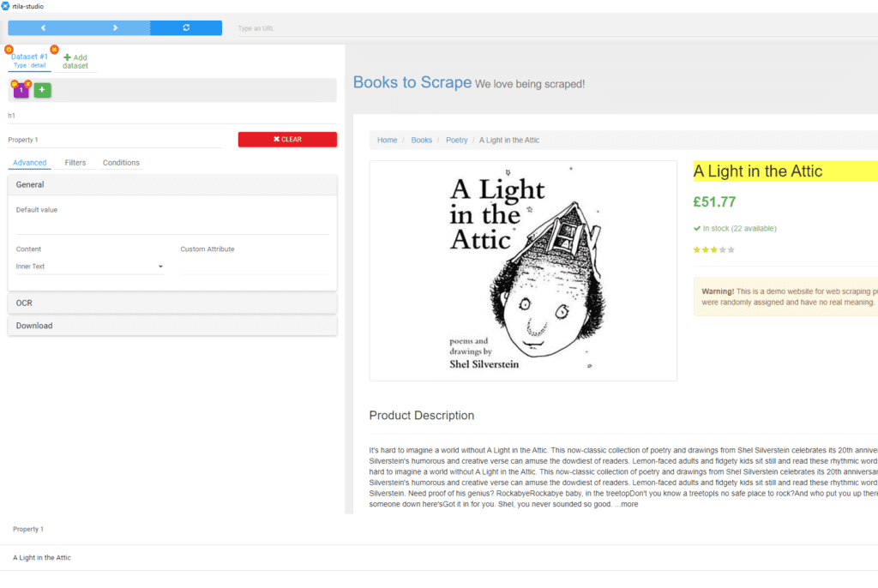Click the ...more link in description

pyautogui.click(x=627, y=504)
